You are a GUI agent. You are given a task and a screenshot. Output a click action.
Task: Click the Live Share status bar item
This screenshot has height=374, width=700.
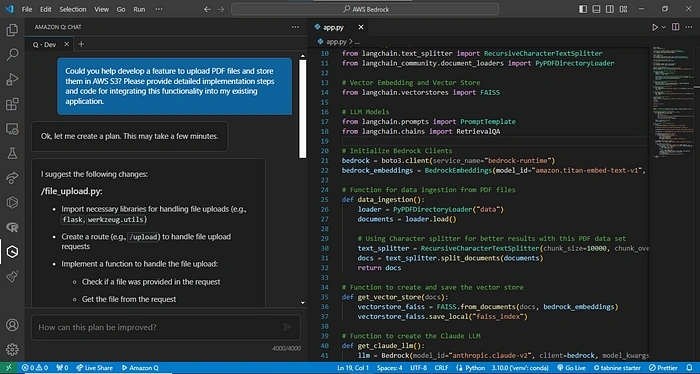click(x=94, y=368)
